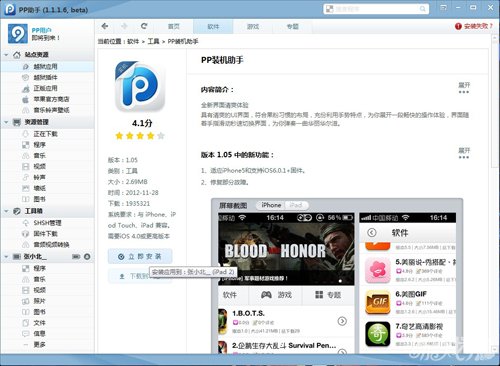Expand the 版本 1.05 新功能 section
This screenshot has width=500, height=366.
coord(464,153)
